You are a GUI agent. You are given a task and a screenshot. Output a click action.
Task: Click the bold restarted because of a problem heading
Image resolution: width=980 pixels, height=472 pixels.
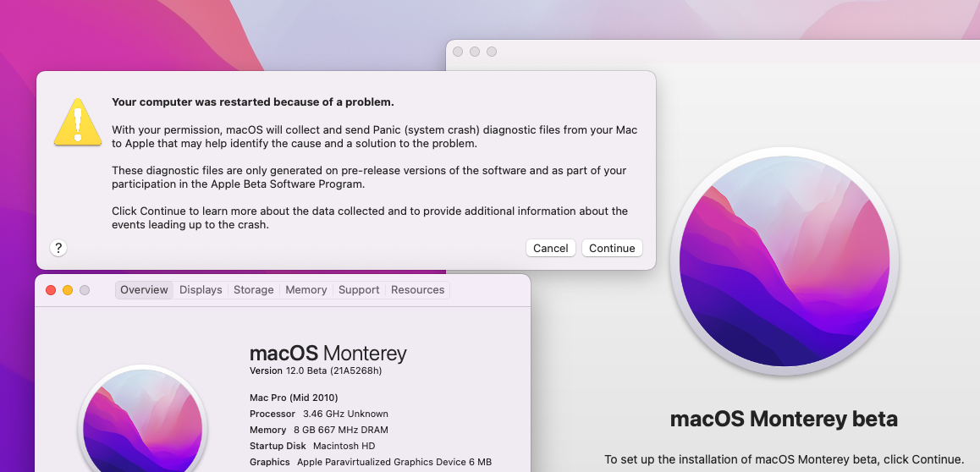click(253, 102)
